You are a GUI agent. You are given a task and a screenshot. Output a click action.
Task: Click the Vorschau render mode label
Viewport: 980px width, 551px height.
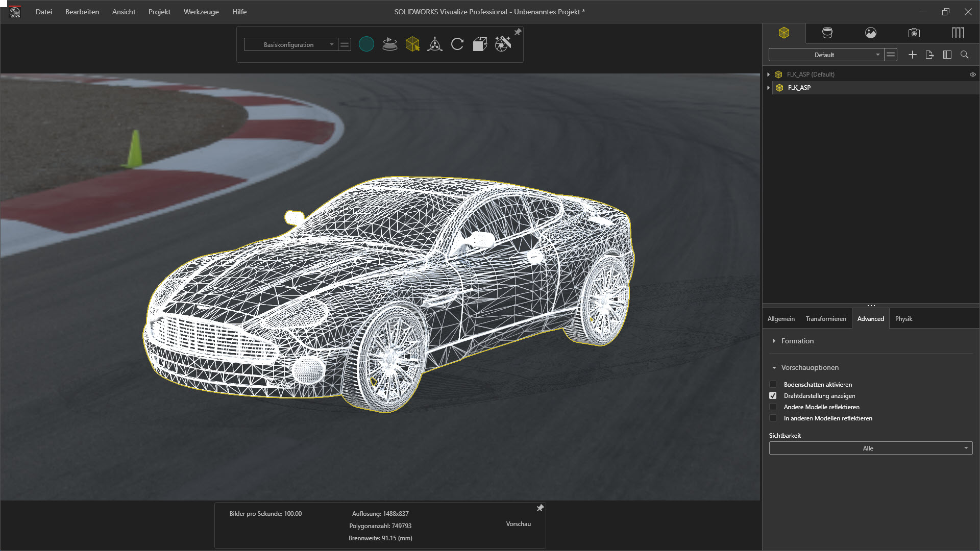pyautogui.click(x=518, y=524)
